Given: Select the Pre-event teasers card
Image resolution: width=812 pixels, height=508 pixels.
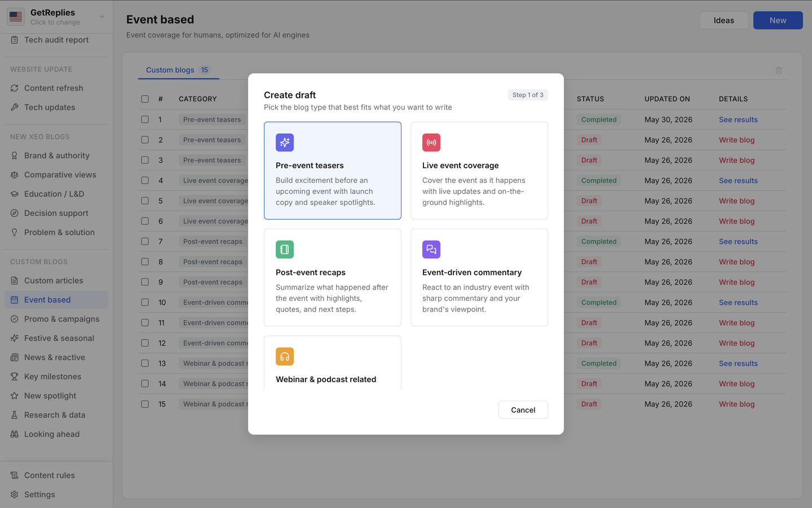Looking at the screenshot, I should pos(333,170).
